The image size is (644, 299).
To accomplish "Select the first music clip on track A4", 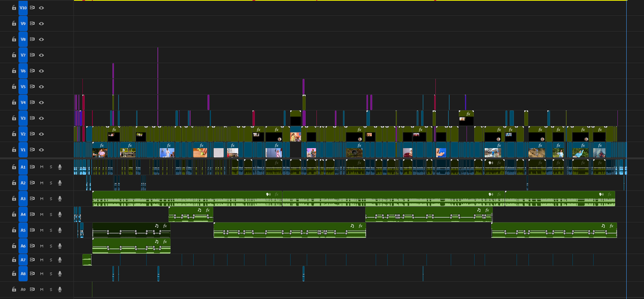I will [x=191, y=215].
